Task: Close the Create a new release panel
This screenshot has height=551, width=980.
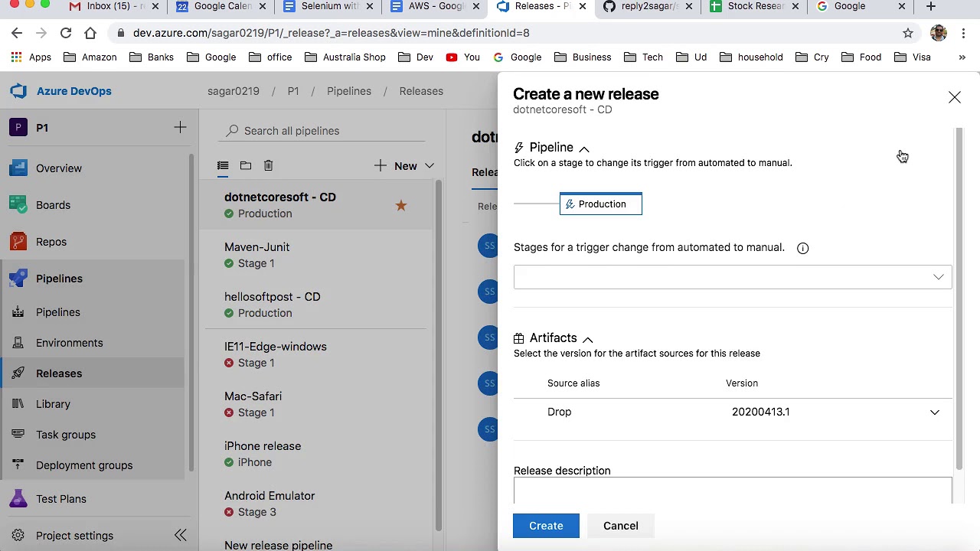Action: coord(954,97)
